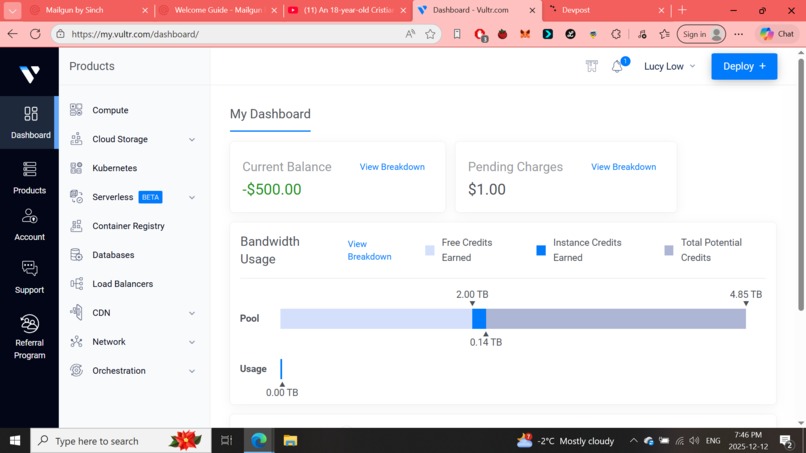The image size is (806, 453).
Task: Click the CDN icon
Action: click(76, 313)
